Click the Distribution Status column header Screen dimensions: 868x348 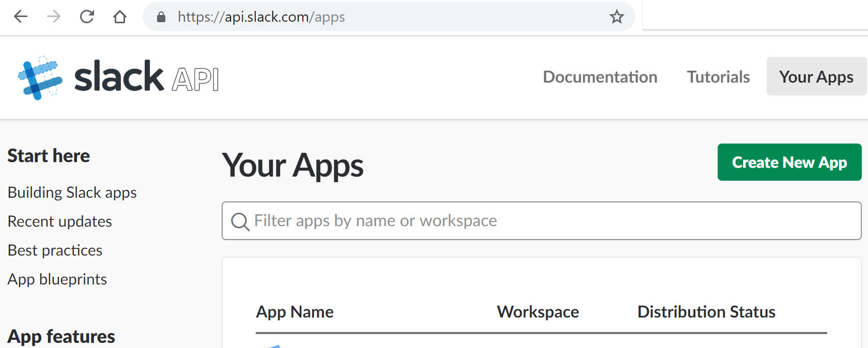click(x=706, y=312)
